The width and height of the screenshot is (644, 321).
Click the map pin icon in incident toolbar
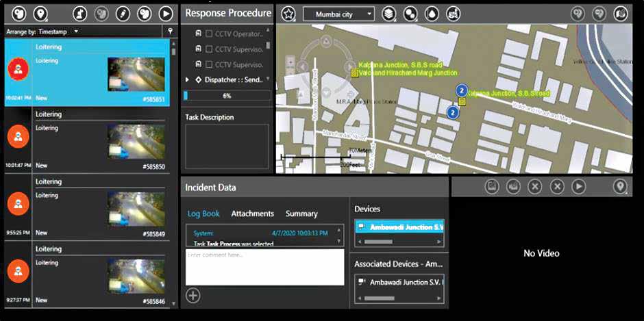point(40,13)
